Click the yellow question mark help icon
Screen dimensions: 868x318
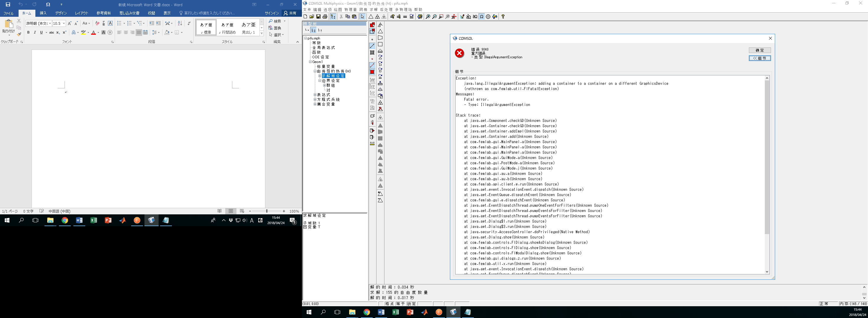tap(503, 16)
